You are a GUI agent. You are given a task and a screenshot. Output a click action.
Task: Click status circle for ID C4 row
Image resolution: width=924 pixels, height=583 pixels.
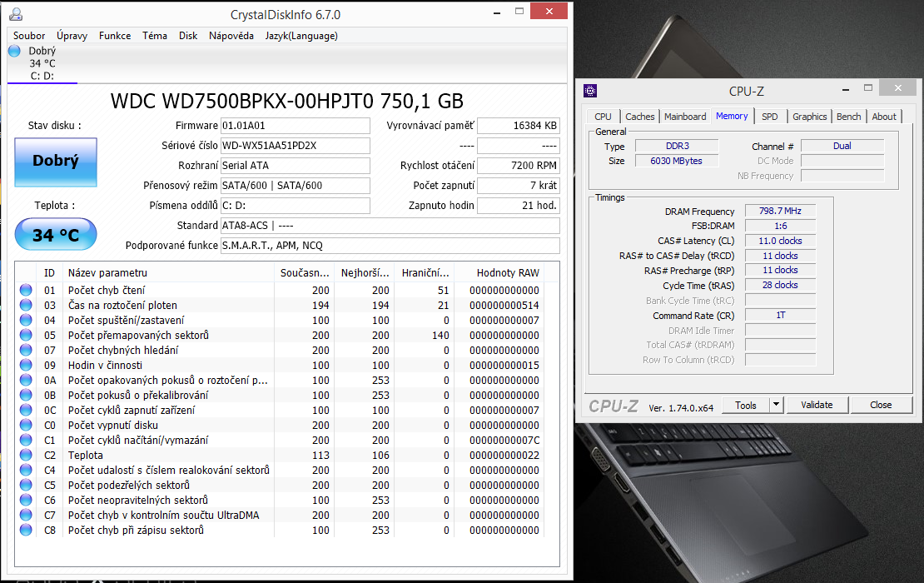tap(26, 470)
